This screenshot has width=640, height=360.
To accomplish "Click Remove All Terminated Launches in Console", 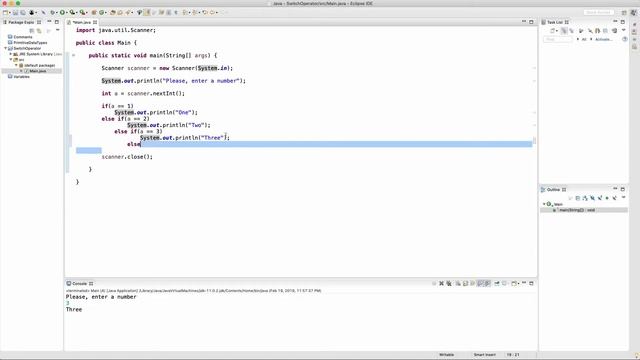I will [449, 283].
